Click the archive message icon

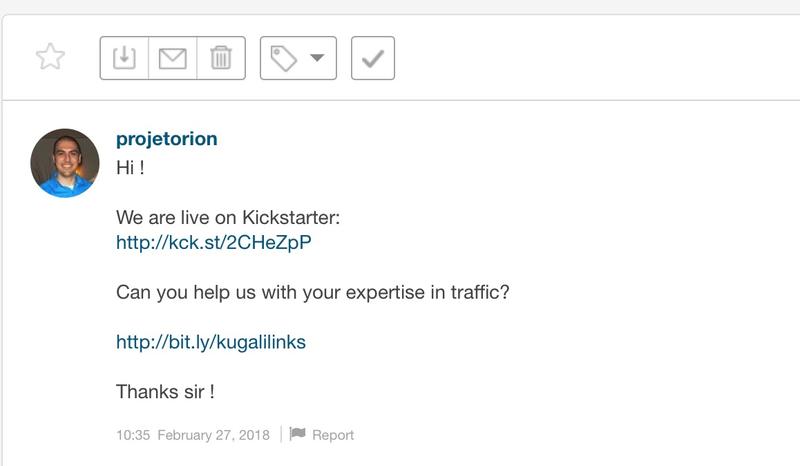[x=124, y=58]
